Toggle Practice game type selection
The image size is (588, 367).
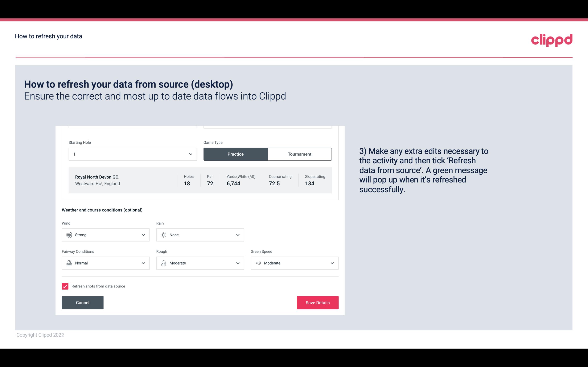point(235,154)
